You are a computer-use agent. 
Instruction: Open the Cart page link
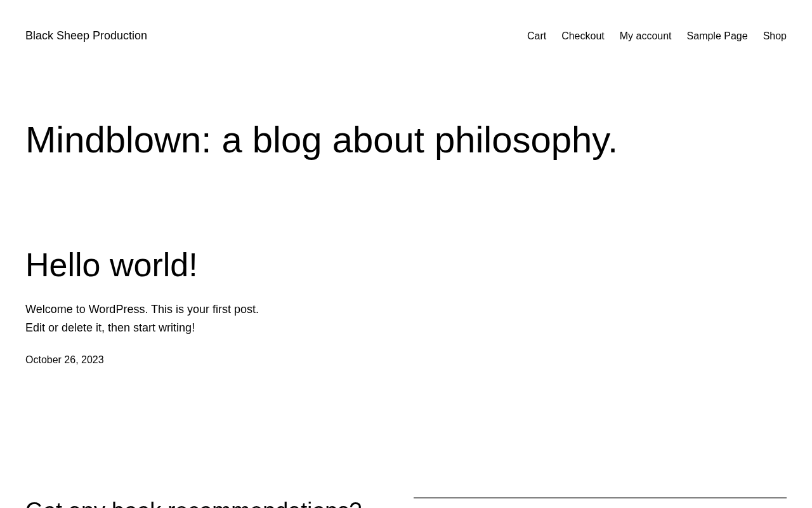pos(536,36)
